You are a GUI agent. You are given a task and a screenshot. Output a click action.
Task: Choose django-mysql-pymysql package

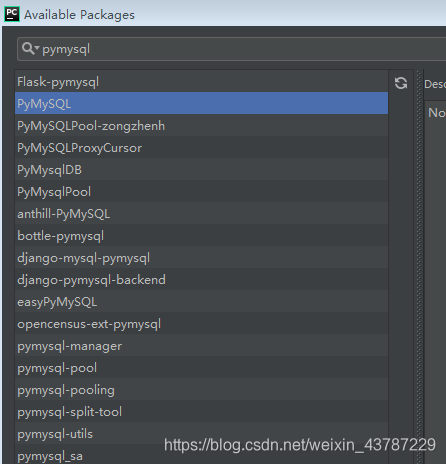[201, 257]
